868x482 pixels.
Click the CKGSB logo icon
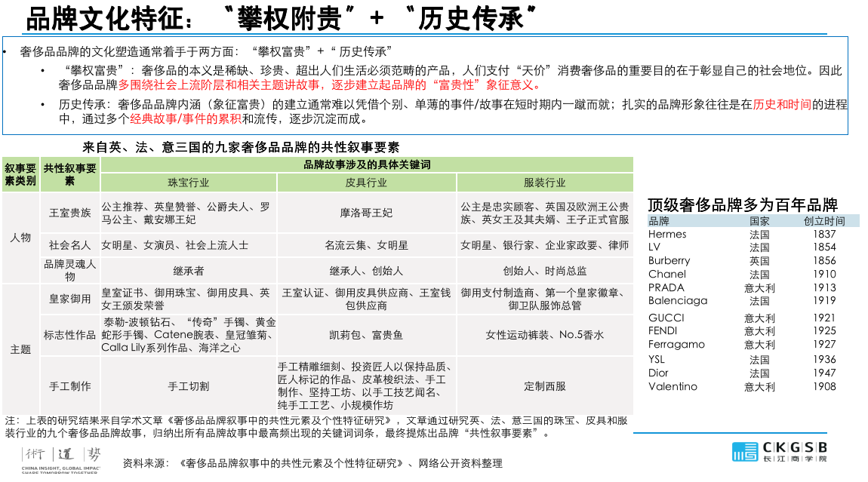745,453
